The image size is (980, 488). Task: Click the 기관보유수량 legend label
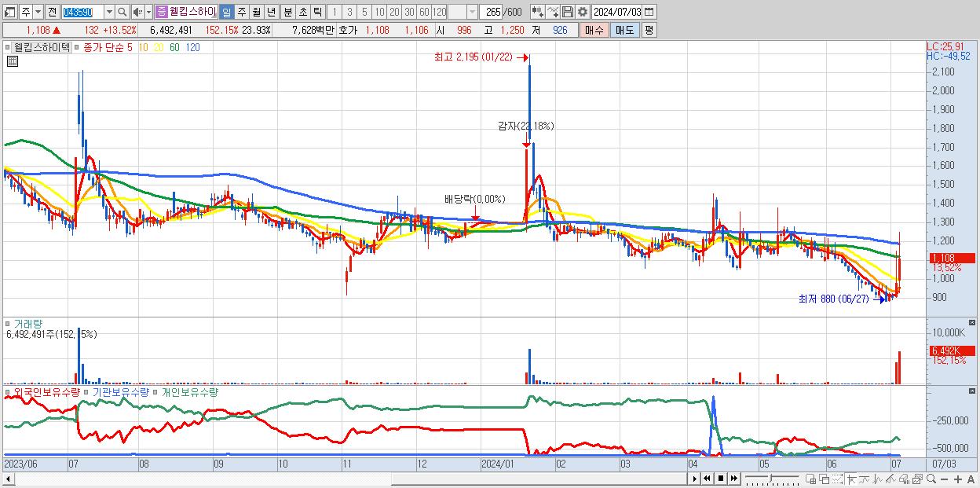click(x=120, y=391)
